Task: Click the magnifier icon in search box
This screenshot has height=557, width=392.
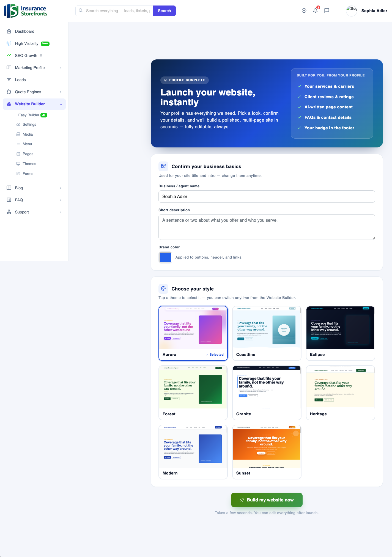Action: coord(81,10)
